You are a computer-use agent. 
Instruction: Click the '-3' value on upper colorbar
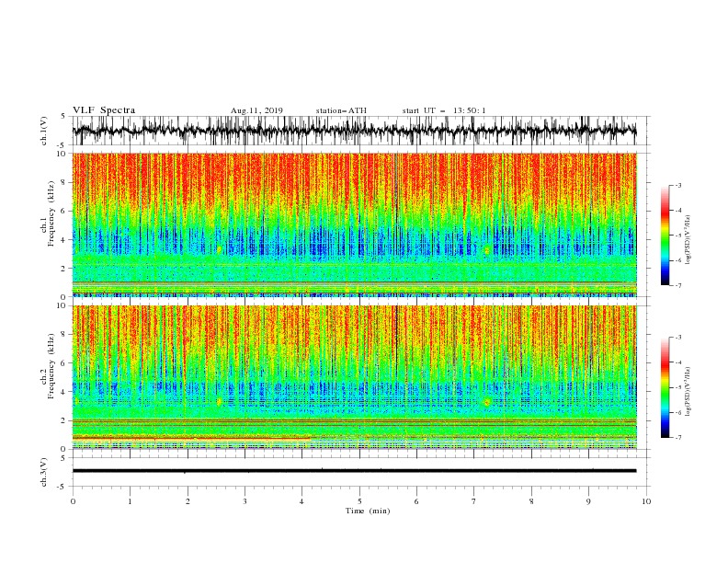(x=677, y=185)
